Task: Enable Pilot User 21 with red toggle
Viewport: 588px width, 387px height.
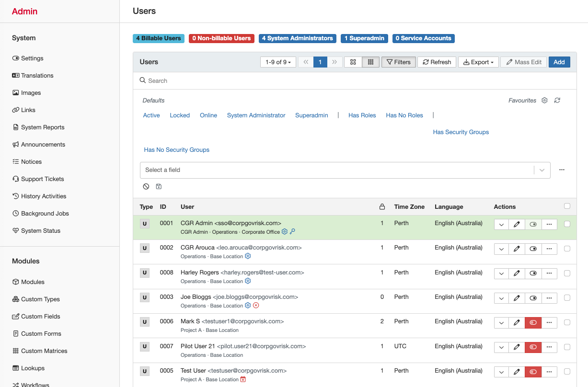Action: [533, 347]
